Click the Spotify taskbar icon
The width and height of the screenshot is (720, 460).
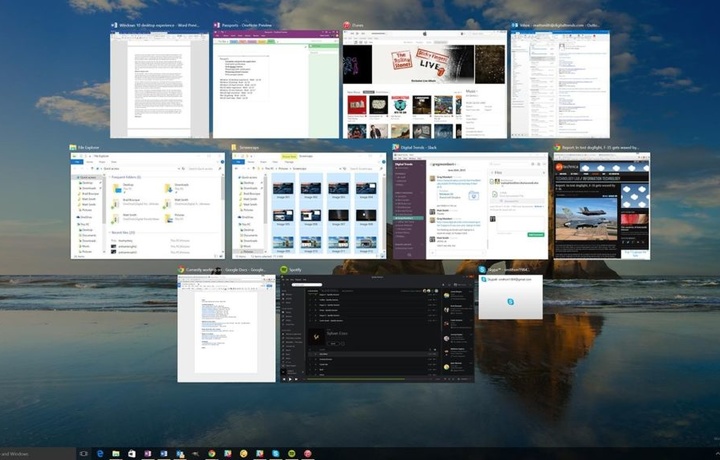coord(292,454)
